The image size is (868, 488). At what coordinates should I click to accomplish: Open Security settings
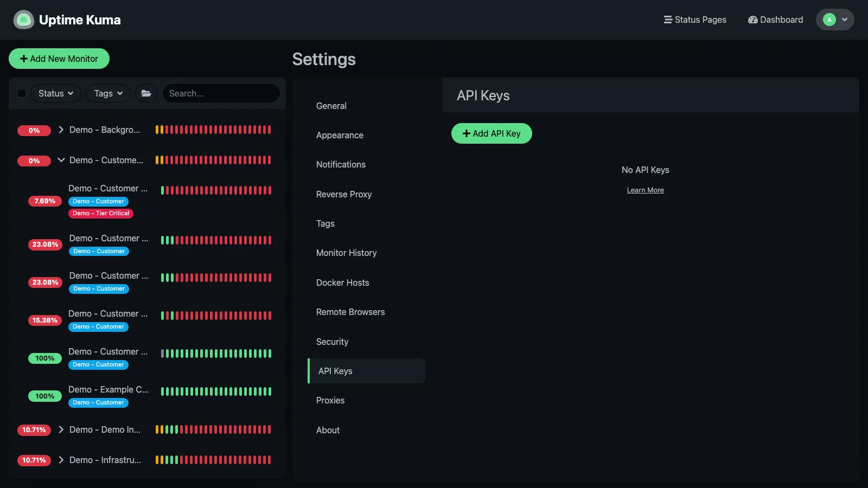coord(366,342)
